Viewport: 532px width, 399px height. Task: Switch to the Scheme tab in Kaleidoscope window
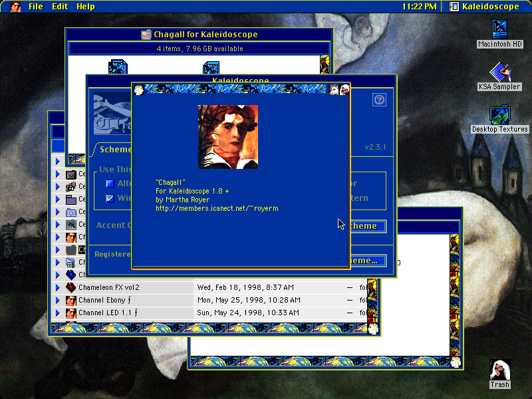click(114, 150)
